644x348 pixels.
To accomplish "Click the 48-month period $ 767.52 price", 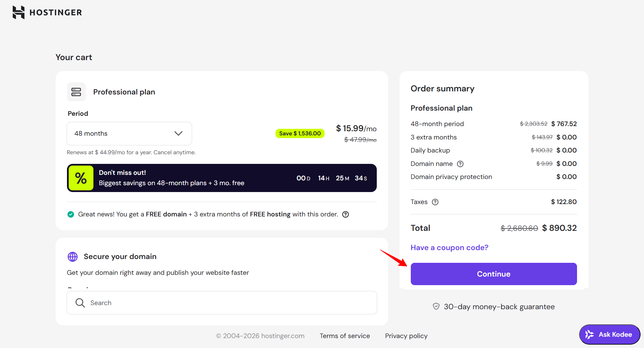I will point(564,124).
